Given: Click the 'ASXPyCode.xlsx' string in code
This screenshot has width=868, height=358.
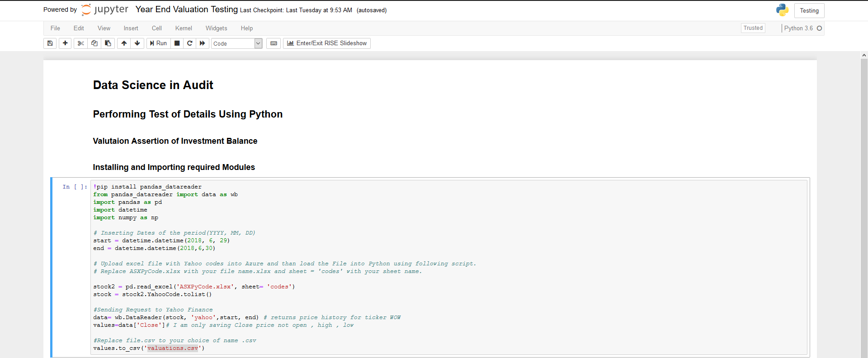Looking at the screenshot, I should pyautogui.click(x=205, y=287).
